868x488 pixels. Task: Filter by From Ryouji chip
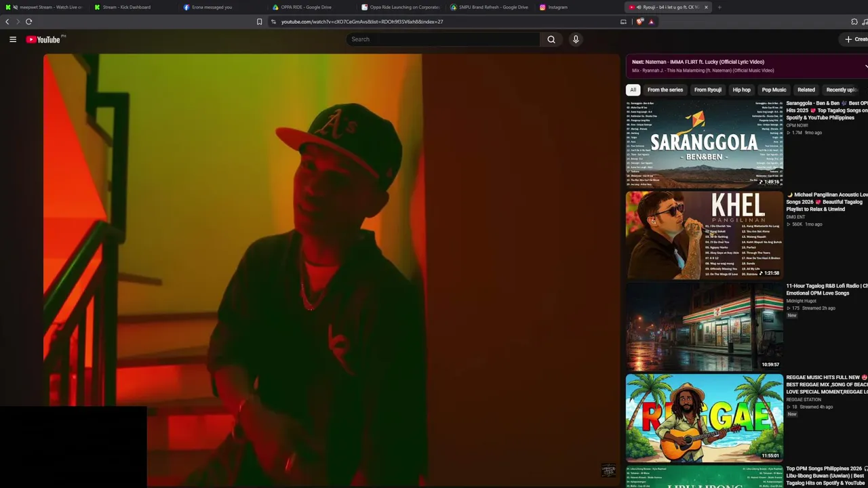click(708, 89)
